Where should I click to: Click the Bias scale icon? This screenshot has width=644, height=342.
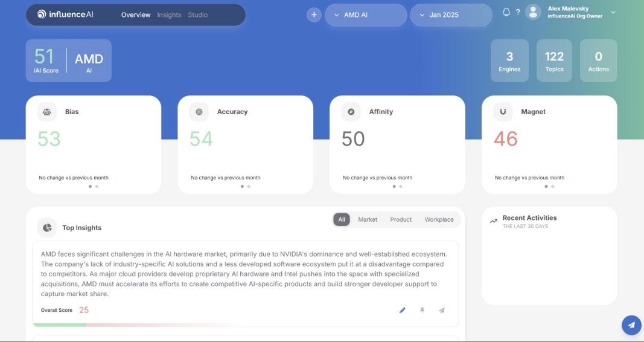tap(47, 112)
